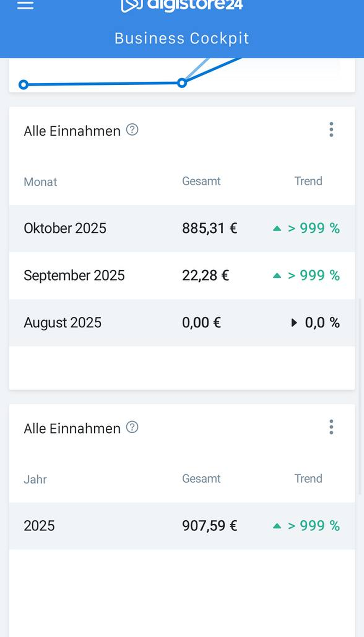Open three-dot menu of yearly income card

pyautogui.click(x=331, y=427)
